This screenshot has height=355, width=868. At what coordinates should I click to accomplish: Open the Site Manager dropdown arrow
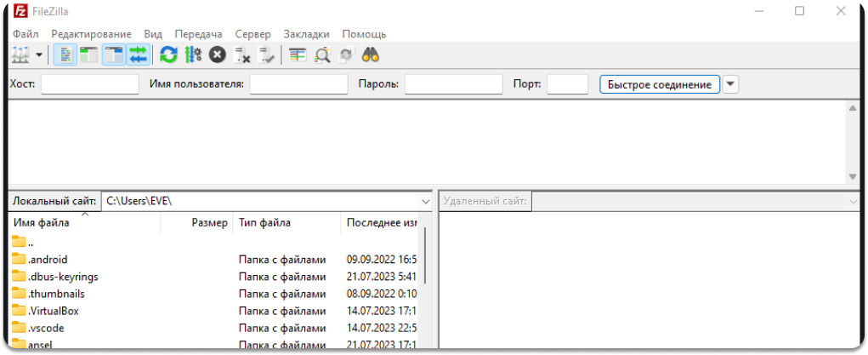pyautogui.click(x=39, y=55)
